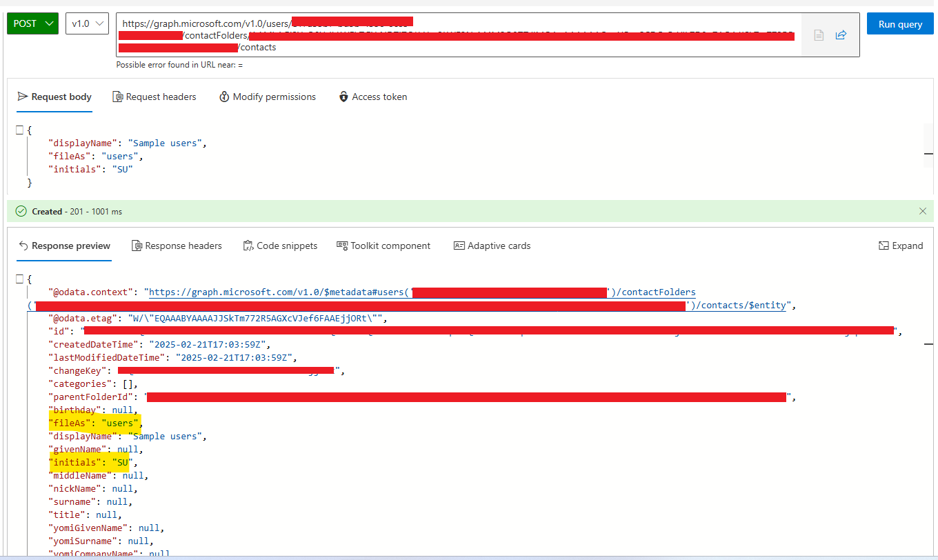Click the document icon beside the URL box
938x560 pixels.
tap(819, 35)
